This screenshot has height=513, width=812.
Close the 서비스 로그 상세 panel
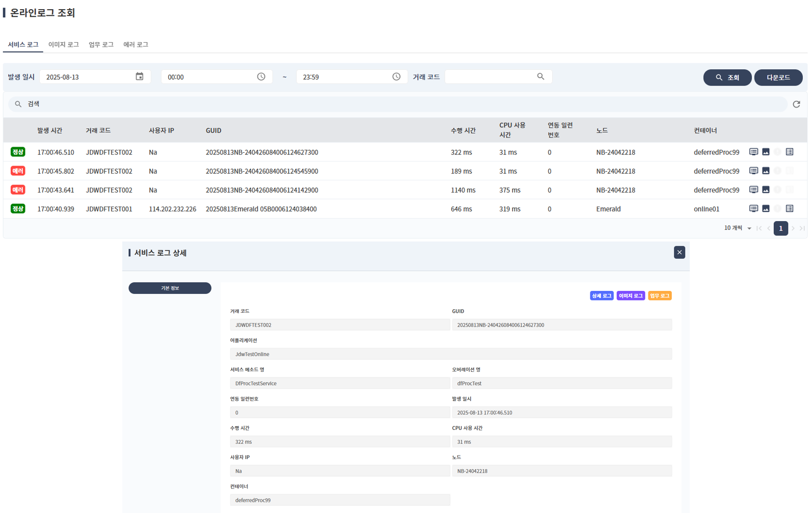tap(679, 252)
